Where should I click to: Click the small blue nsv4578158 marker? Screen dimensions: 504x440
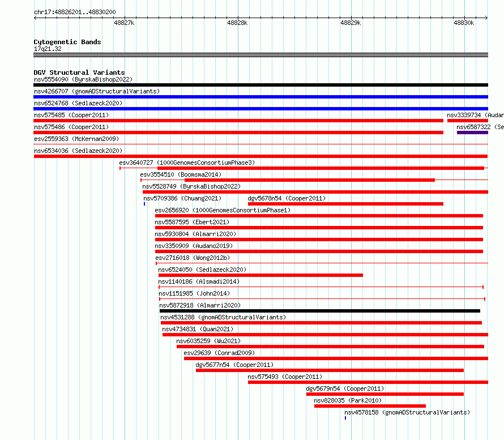345,418
